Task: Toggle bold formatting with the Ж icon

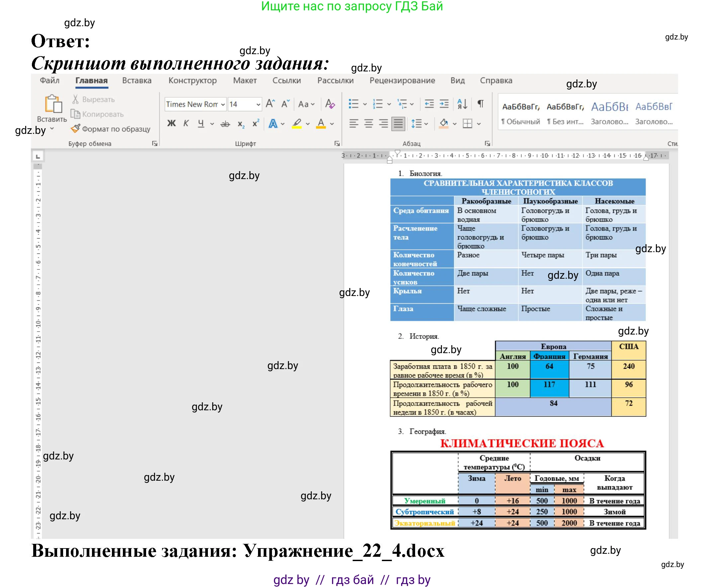Action: 171,123
